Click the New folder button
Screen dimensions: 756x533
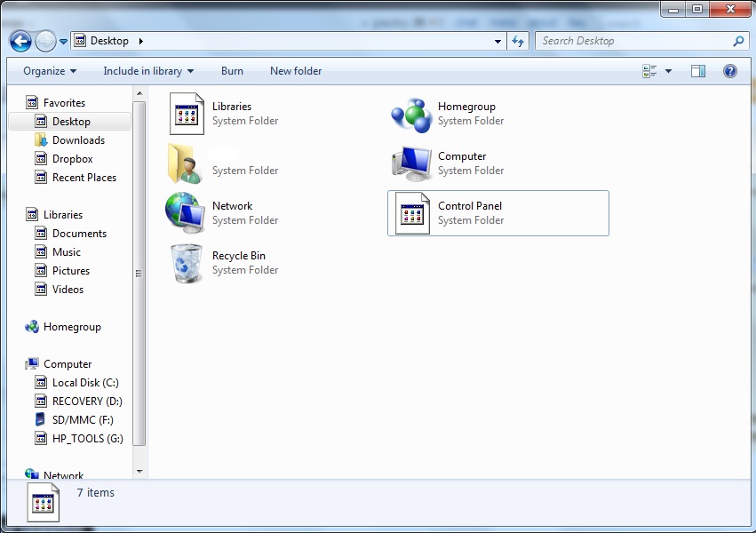(296, 71)
